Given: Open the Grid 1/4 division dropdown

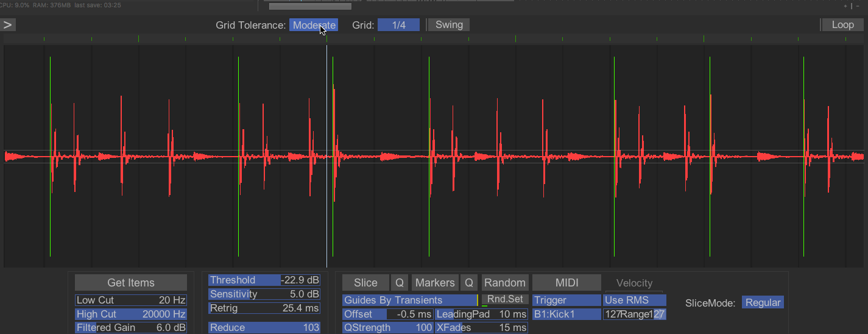Looking at the screenshot, I should click(x=398, y=25).
